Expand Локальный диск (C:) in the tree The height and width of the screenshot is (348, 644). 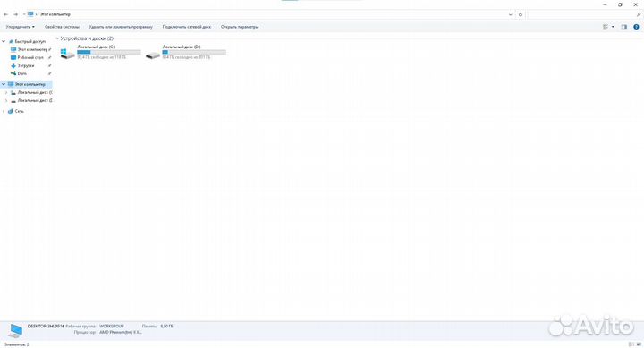6,92
